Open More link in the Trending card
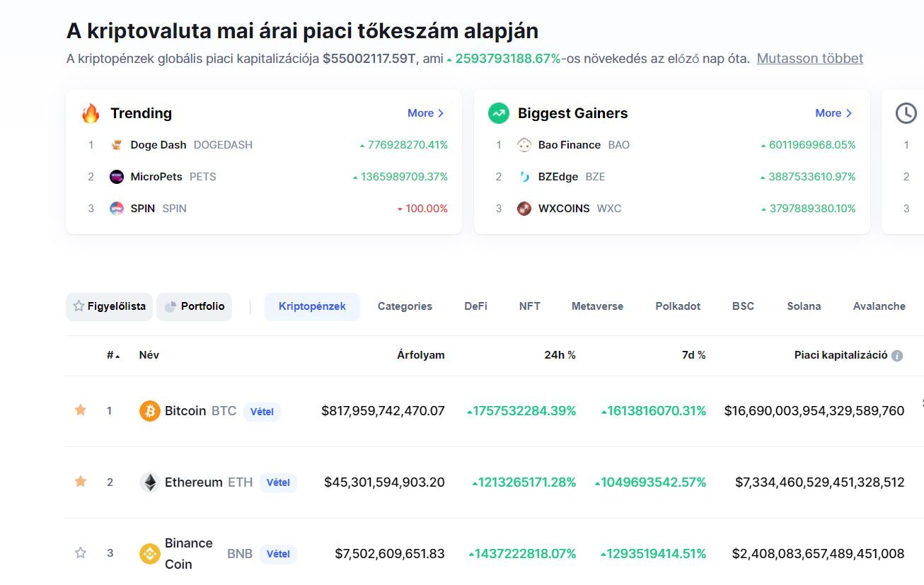 426,113
